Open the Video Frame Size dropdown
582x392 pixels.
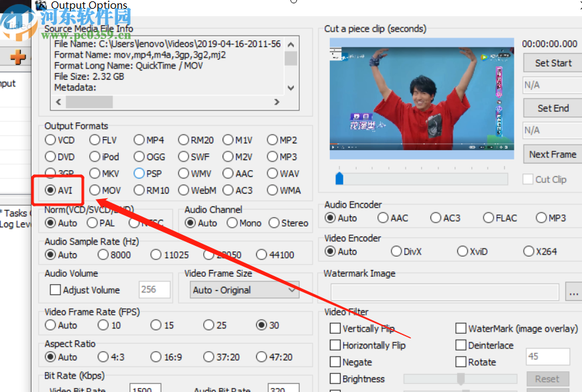(245, 289)
